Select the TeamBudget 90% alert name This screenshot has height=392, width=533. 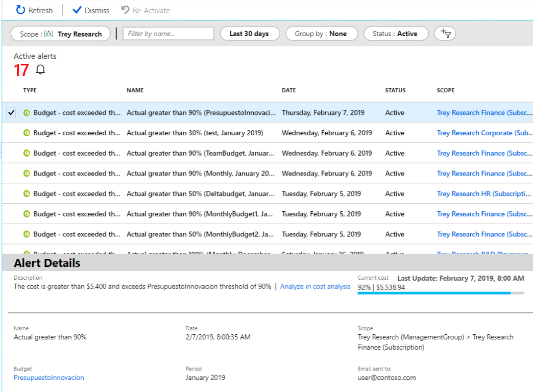(201, 153)
